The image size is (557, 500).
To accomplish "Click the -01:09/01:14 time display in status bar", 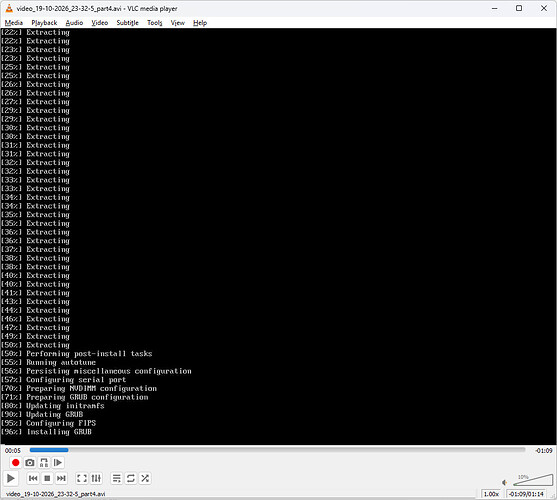I will pyautogui.click(x=526, y=494).
